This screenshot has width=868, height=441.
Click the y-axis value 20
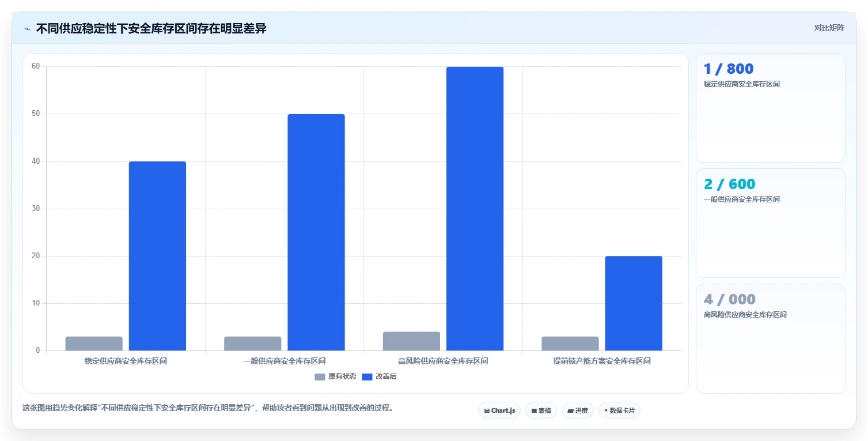tap(36, 256)
